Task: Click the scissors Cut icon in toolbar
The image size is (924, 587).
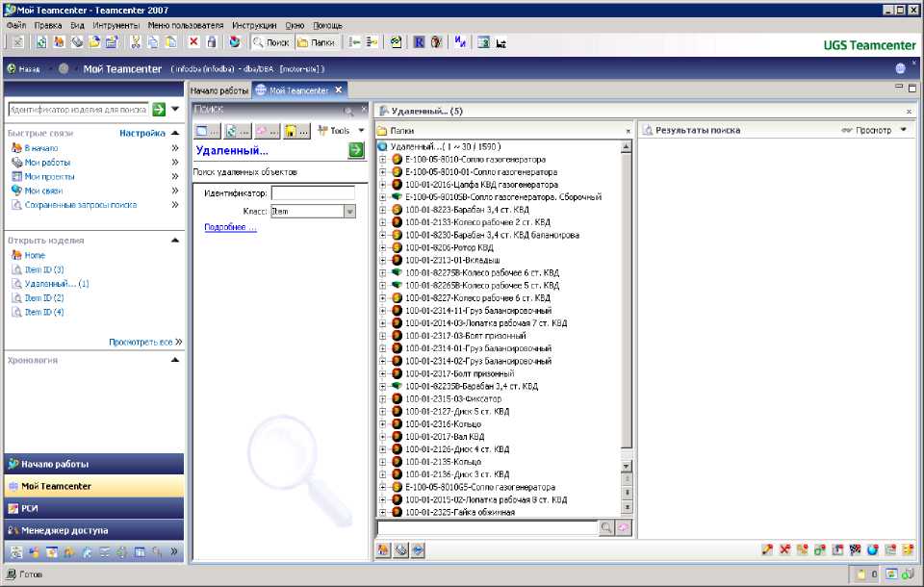Action: 136,42
